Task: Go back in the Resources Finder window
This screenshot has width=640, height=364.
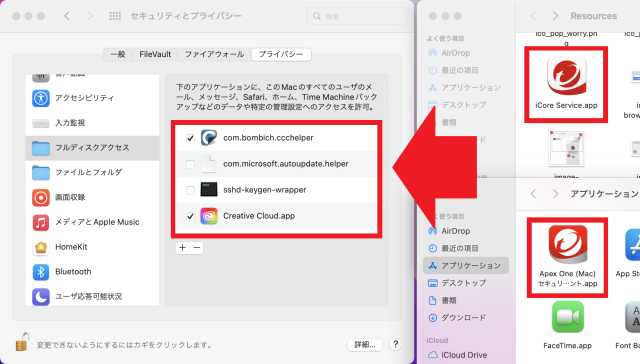Action: tap(533, 16)
